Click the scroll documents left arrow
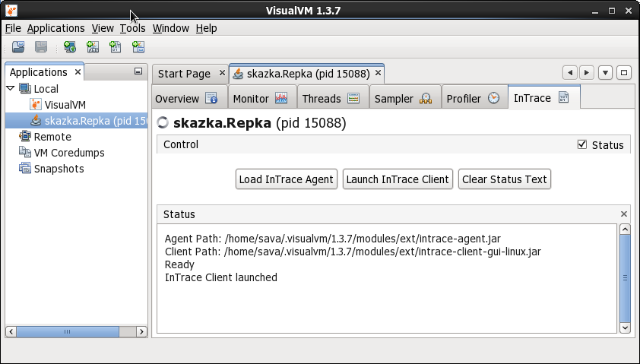The image size is (640, 364). pos(570,73)
